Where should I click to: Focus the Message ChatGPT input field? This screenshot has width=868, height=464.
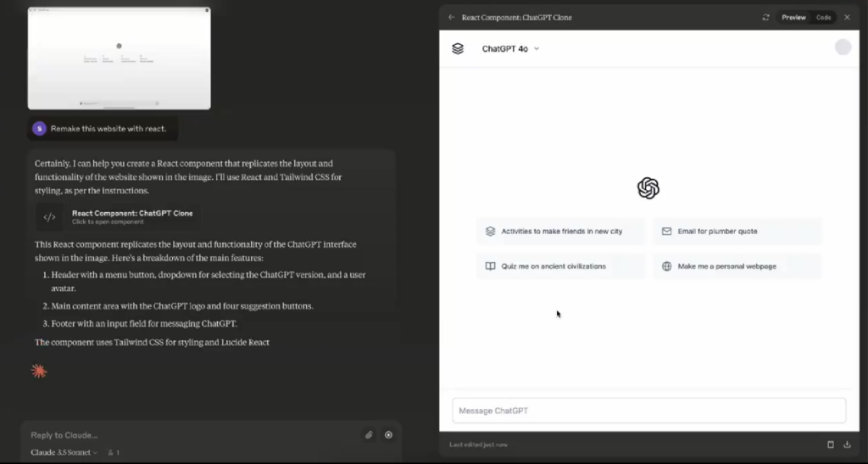pyautogui.click(x=648, y=411)
